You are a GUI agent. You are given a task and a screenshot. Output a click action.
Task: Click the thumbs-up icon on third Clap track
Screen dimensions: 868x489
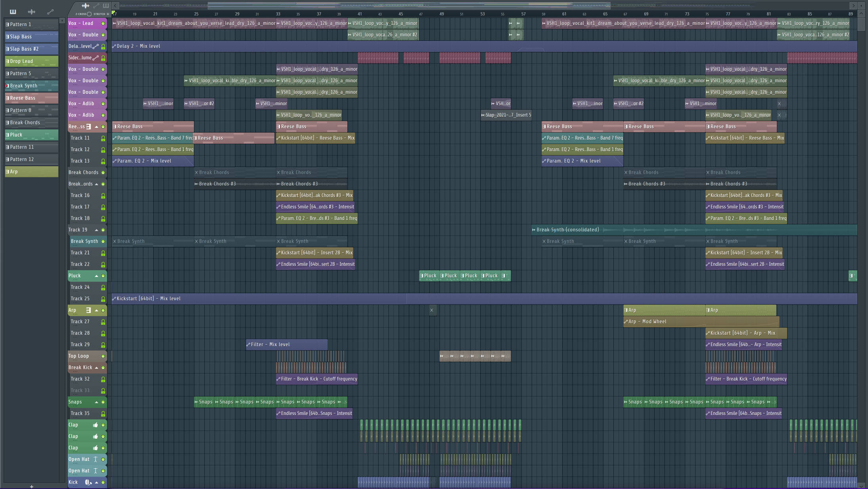(95, 448)
